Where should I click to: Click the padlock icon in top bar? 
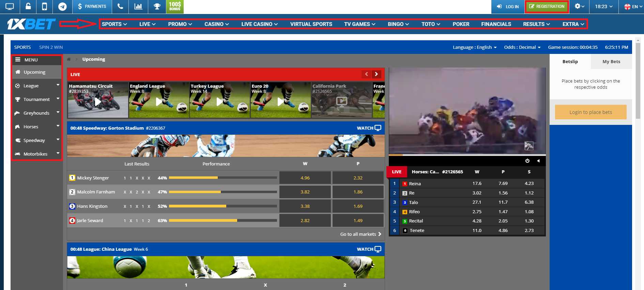point(28,6)
